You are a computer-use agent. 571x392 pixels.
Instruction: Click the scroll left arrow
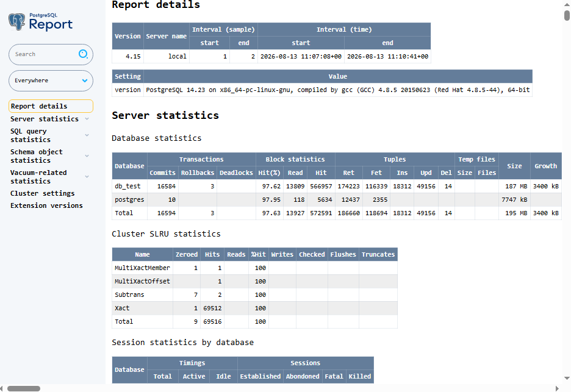coord(2,388)
